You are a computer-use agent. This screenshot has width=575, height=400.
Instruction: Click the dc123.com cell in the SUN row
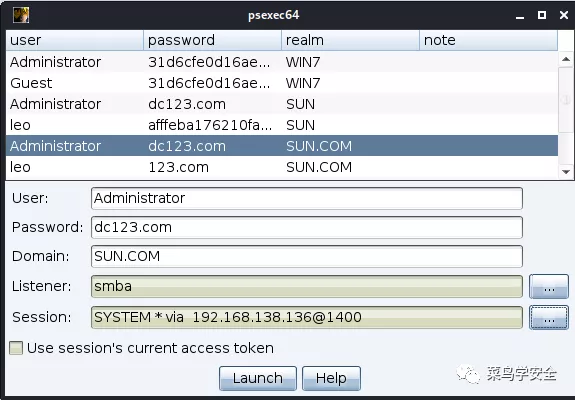[212, 104]
